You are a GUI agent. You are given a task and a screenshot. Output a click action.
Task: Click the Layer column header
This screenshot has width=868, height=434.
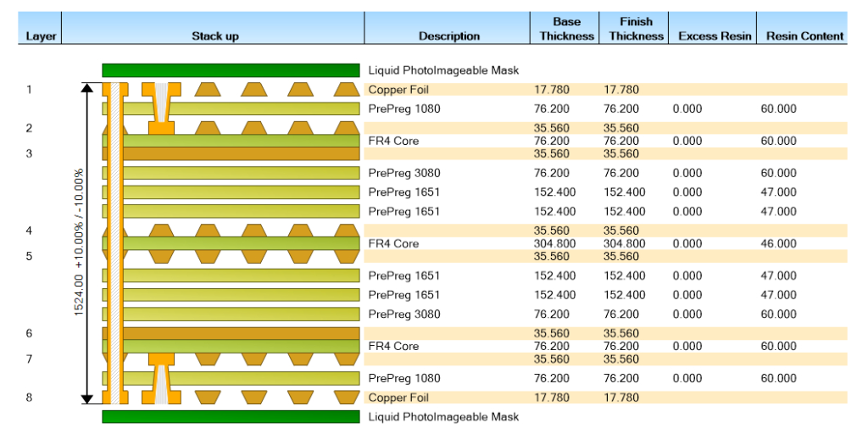pos(41,36)
